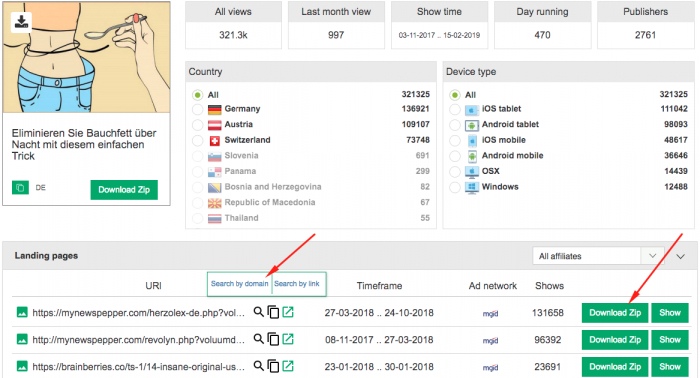This screenshot has width=700, height=378.
Task: Select the OSX radio button
Action: point(454,171)
